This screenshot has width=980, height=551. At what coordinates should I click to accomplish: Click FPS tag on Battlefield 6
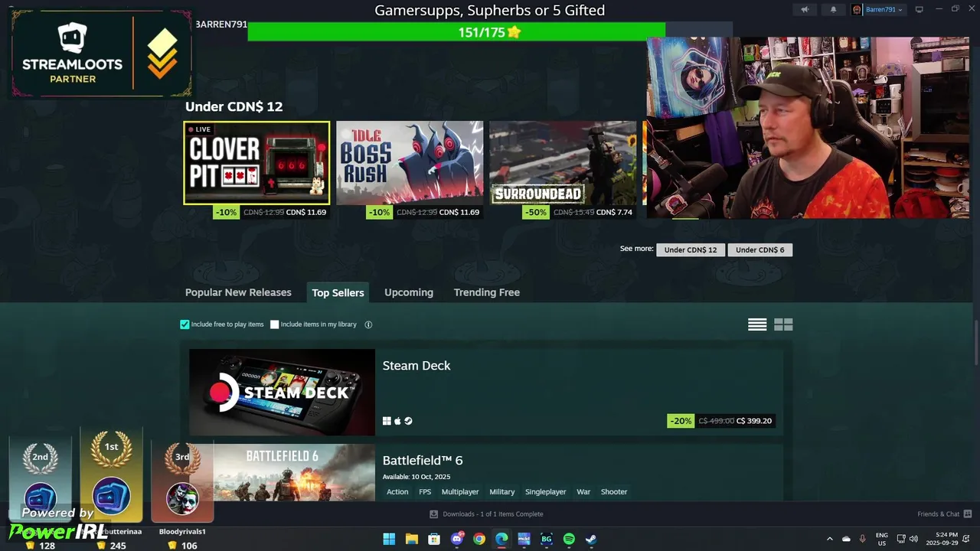tap(425, 492)
